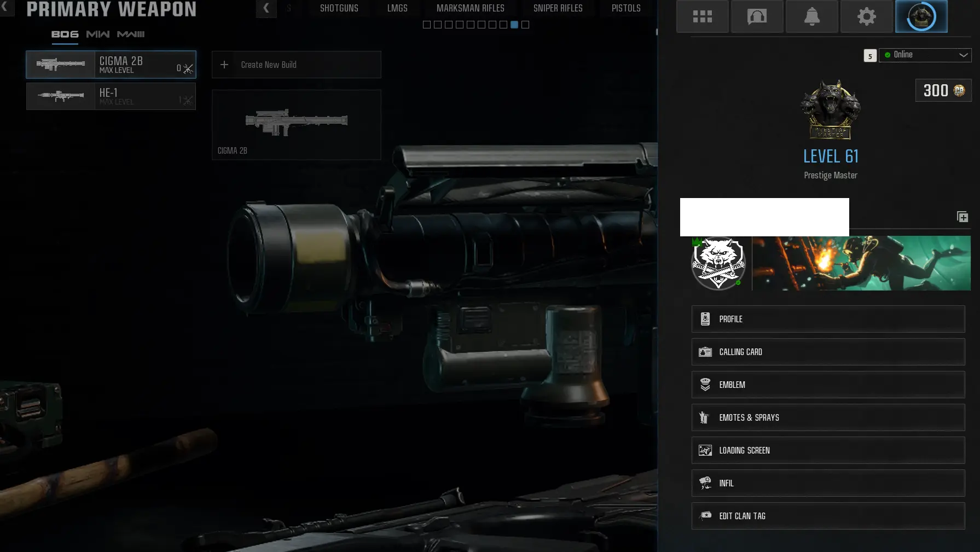Open the Profile menu entry

click(828, 319)
